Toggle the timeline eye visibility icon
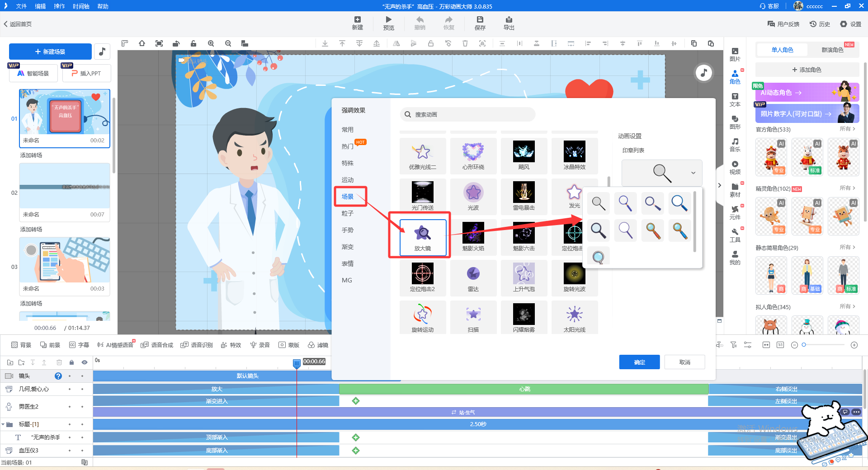The width and height of the screenshot is (868, 470). click(x=84, y=362)
